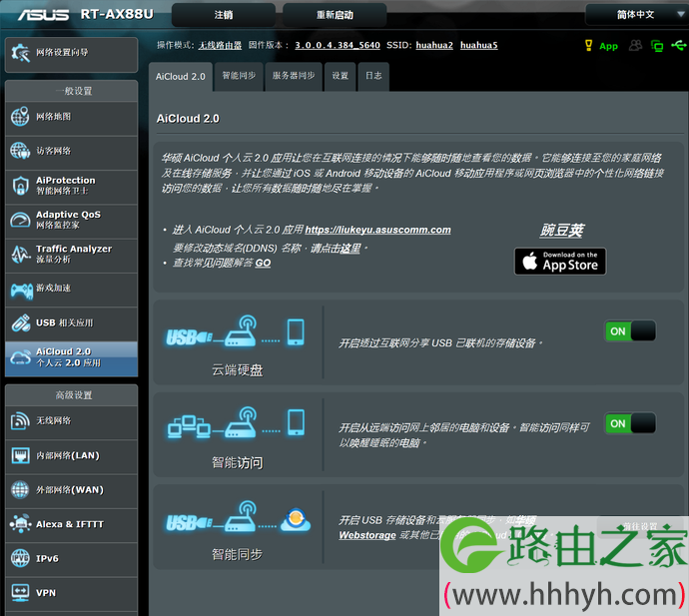Switch to the AiCloud 2.0 tab
This screenshot has width=689, height=616.
(x=181, y=77)
